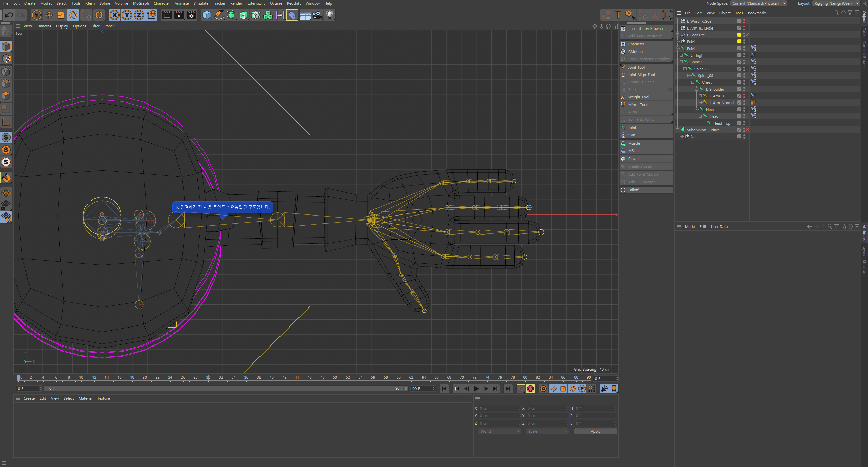868x467 pixels.
Task: Expand the L_Arm_IK.1 joint
Action: tap(700, 96)
